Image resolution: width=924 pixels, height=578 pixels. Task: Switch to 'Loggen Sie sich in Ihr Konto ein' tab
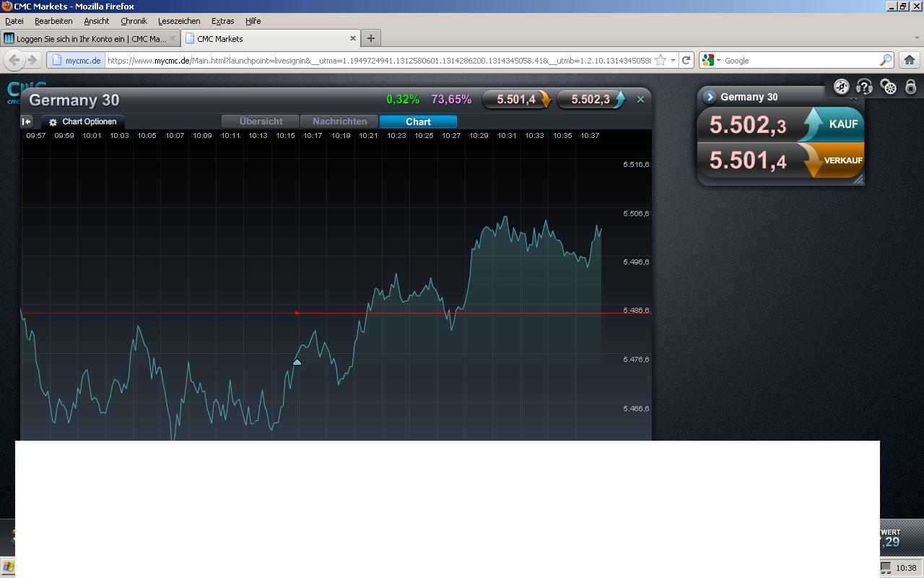pyautogui.click(x=90, y=38)
